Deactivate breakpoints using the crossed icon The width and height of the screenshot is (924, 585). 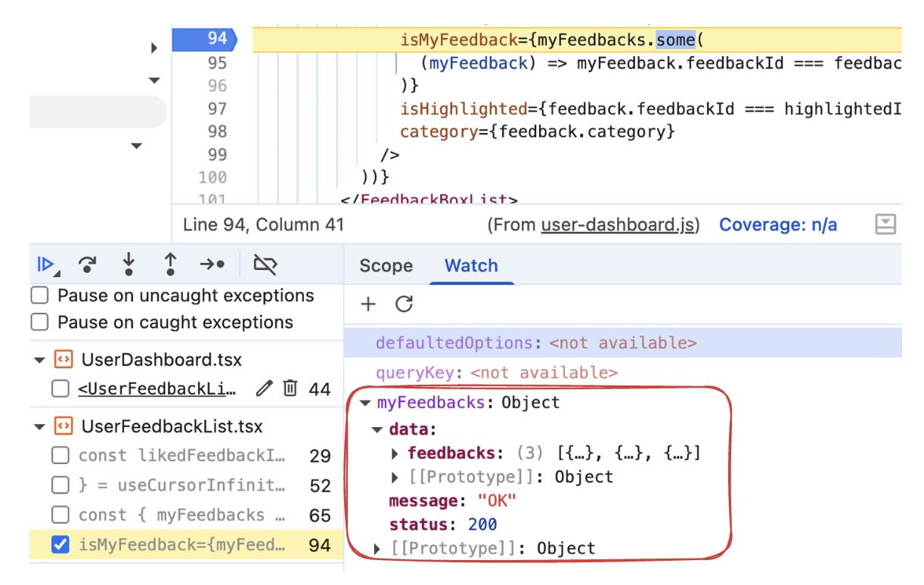coord(265,265)
